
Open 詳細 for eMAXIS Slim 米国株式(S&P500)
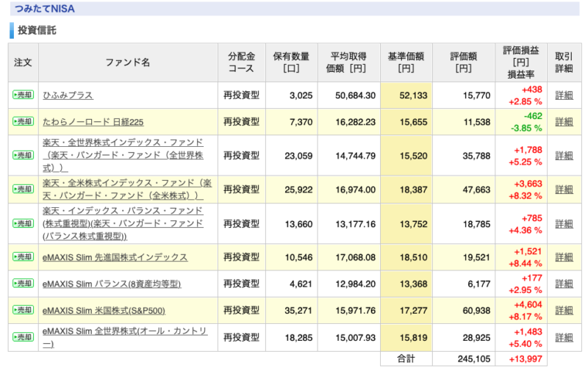click(564, 311)
